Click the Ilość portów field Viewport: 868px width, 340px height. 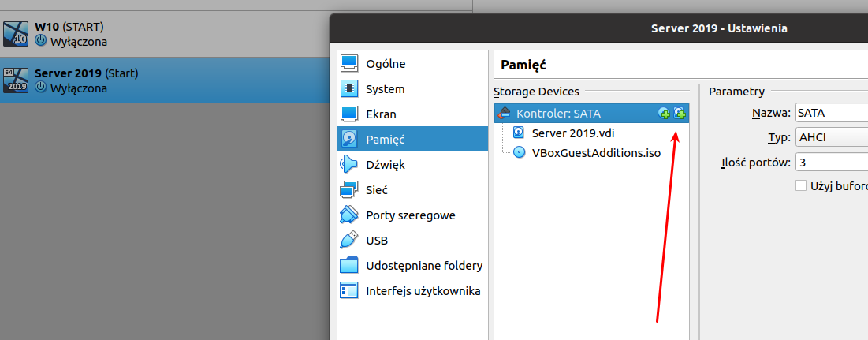coord(832,163)
